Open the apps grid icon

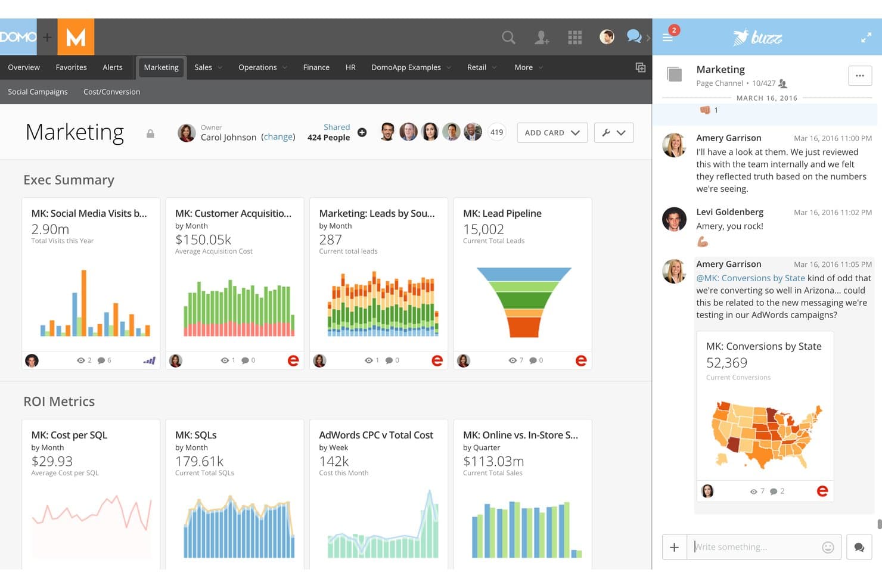(x=575, y=38)
